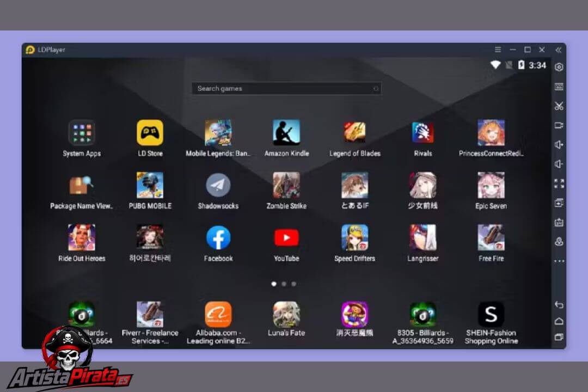This screenshot has width=588, height=392.
Task: Click the video recorder sidebar icon
Action: tap(559, 125)
